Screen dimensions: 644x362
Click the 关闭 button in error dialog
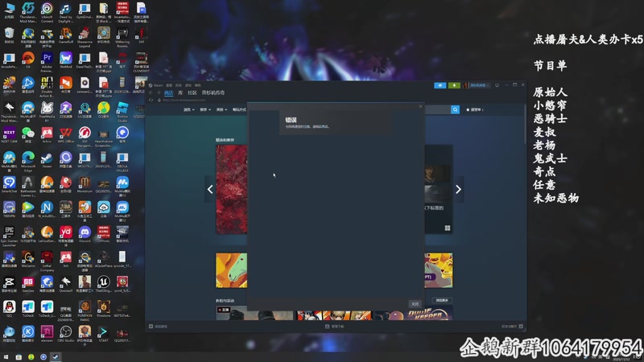coord(415,304)
